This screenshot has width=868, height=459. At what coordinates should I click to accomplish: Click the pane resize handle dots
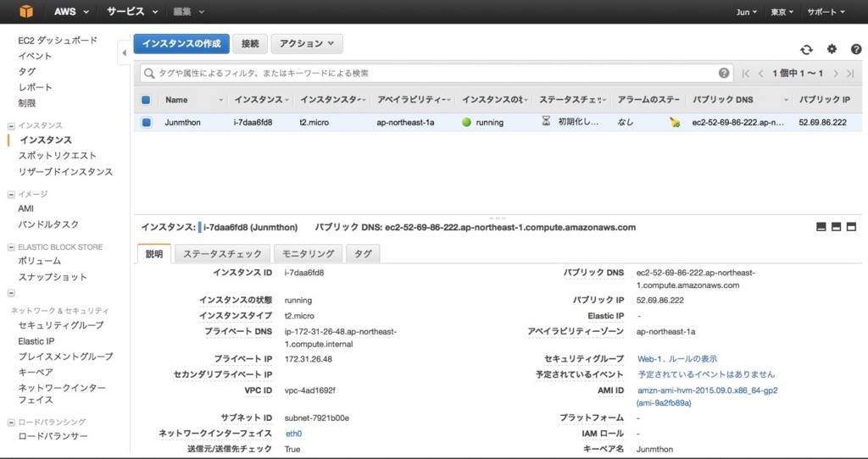coord(497,218)
